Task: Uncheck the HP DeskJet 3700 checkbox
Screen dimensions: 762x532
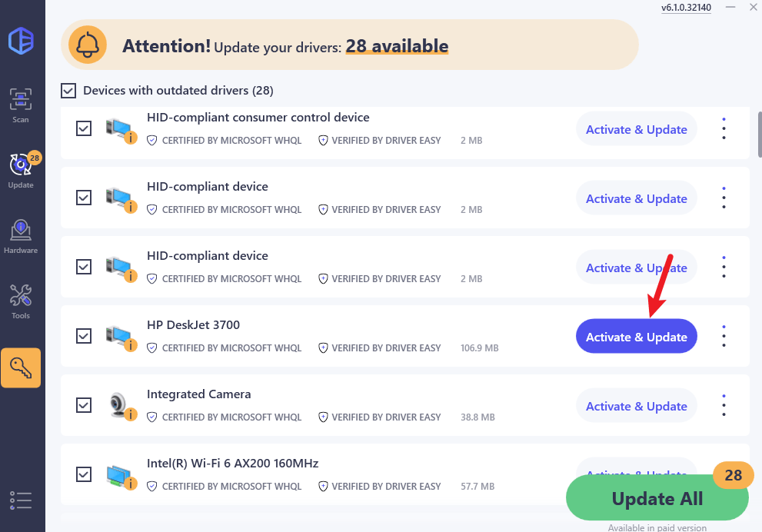Action: [x=84, y=336]
